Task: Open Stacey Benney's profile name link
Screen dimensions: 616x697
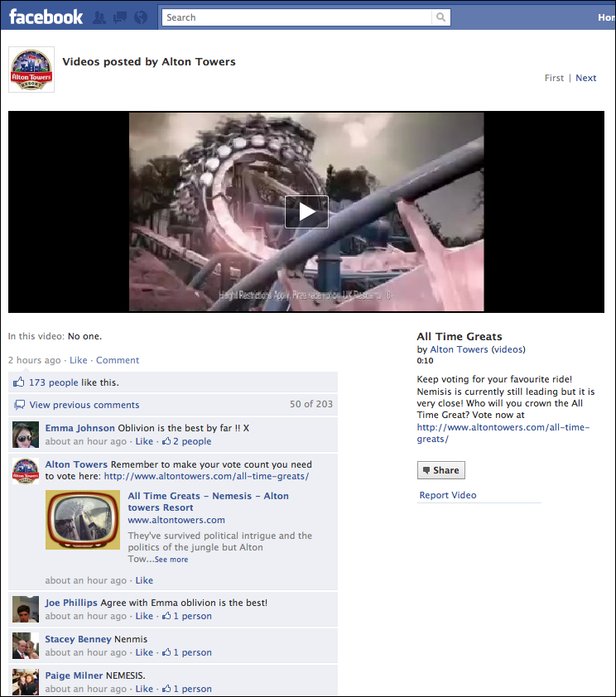Action: [78, 639]
